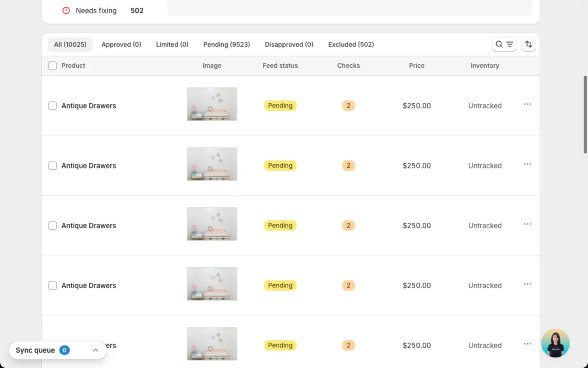Image resolution: width=588 pixels, height=368 pixels.
Task: Click the checks badge 2 in the second row
Action: pyautogui.click(x=348, y=166)
